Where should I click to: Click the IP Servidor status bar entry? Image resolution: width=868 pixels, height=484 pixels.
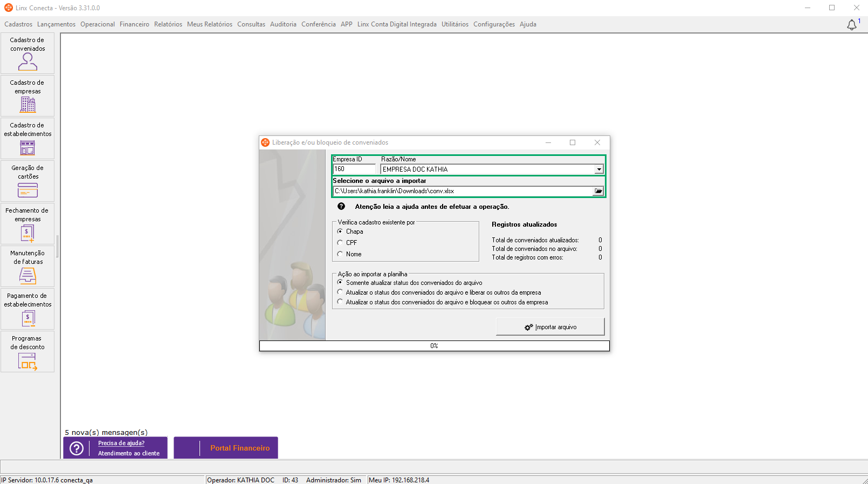click(x=47, y=480)
